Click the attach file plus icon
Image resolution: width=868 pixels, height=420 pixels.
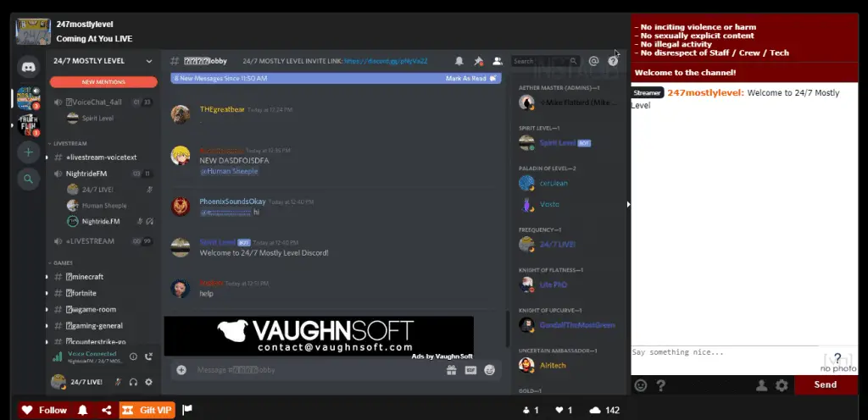pyautogui.click(x=181, y=370)
